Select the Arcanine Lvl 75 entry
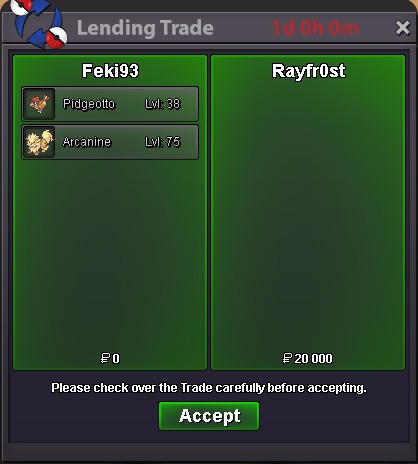This screenshot has width=418, height=464. pos(110,142)
